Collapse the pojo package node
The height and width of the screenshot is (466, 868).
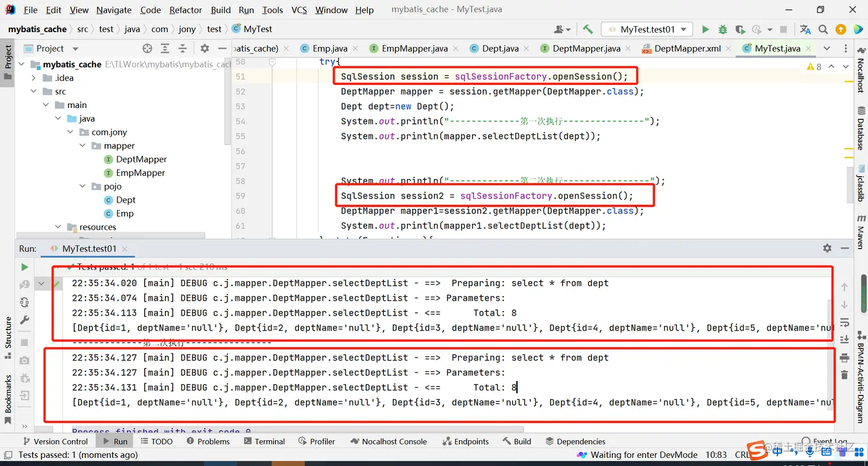83,187
